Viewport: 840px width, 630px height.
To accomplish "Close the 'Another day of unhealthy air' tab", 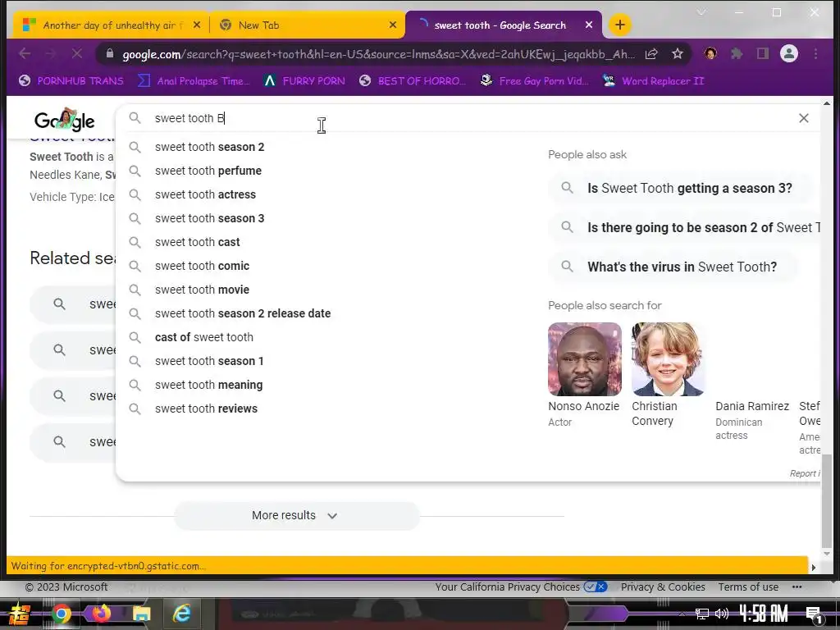I will [x=197, y=25].
